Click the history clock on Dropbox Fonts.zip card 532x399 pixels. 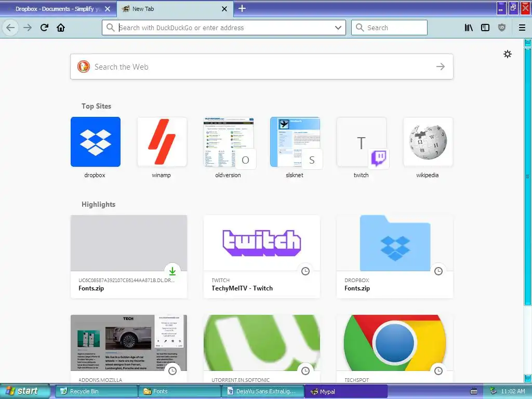coord(438,271)
